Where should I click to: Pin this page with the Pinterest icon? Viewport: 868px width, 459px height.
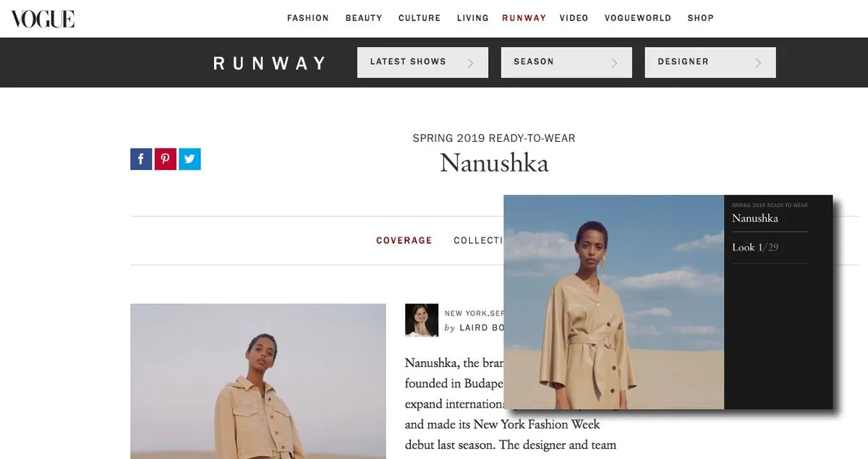pyautogui.click(x=166, y=159)
